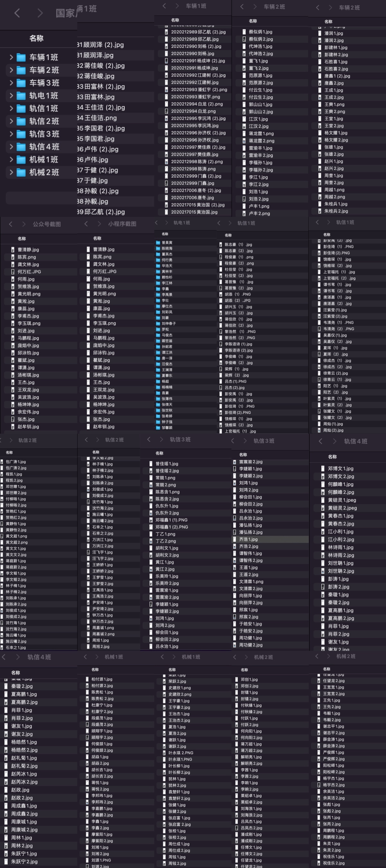Click the 华浩天 folder icon
Viewport: 386px width, 868px height.
tap(158, 266)
